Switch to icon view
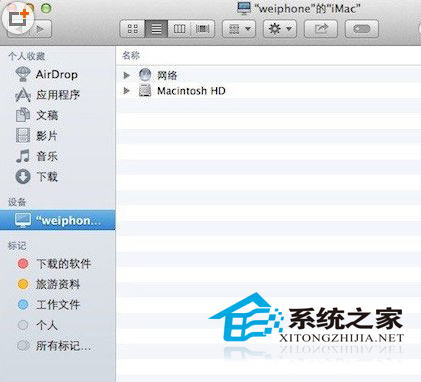 click(132, 29)
